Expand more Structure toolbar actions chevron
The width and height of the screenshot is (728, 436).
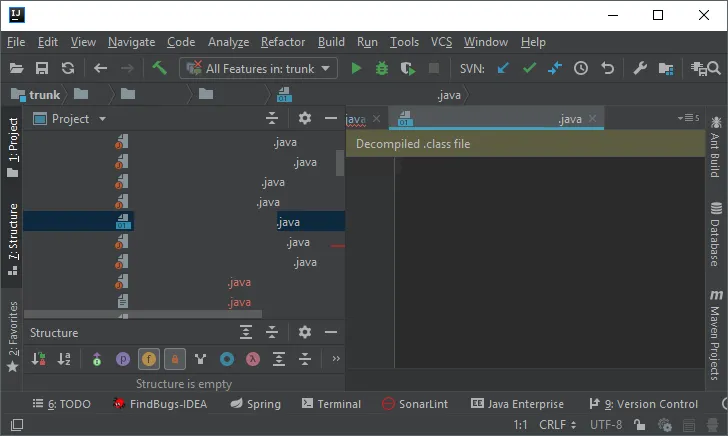click(x=336, y=358)
